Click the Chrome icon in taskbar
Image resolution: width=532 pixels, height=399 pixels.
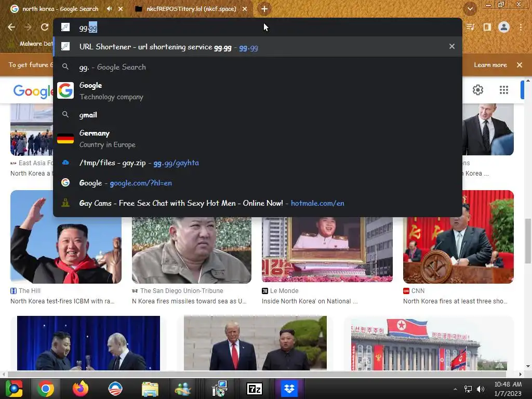pyautogui.click(x=46, y=389)
